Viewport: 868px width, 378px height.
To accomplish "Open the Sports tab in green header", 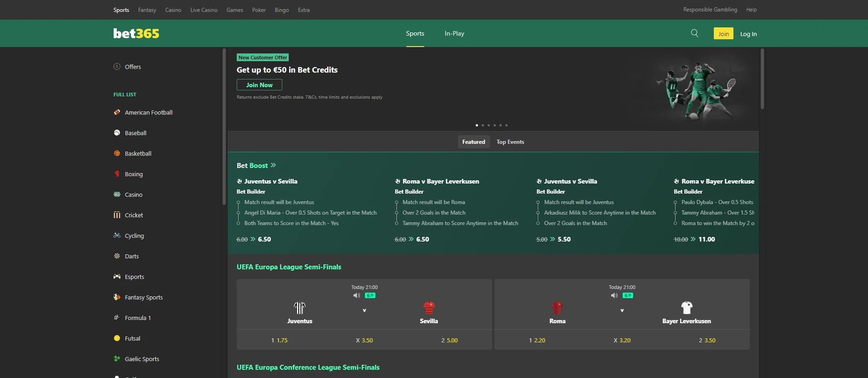I will point(415,33).
